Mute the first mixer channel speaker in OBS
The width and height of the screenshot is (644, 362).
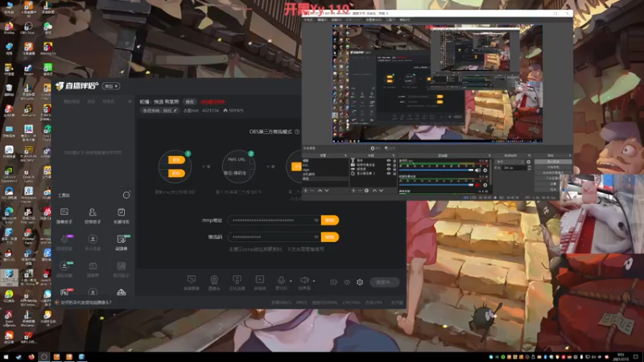pos(477,170)
